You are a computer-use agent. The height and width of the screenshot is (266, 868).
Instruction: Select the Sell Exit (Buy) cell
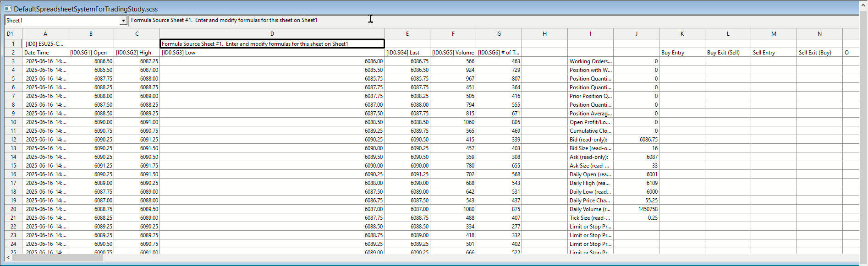(819, 53)
